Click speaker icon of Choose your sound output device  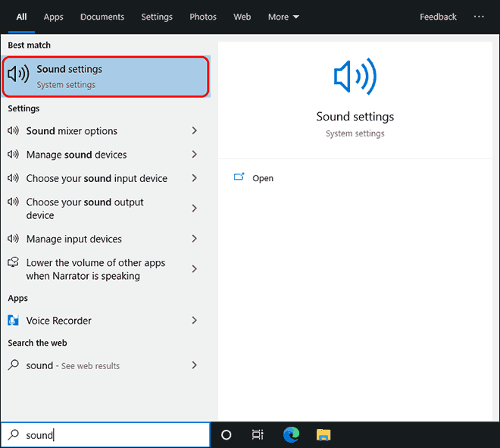point(13,202)
